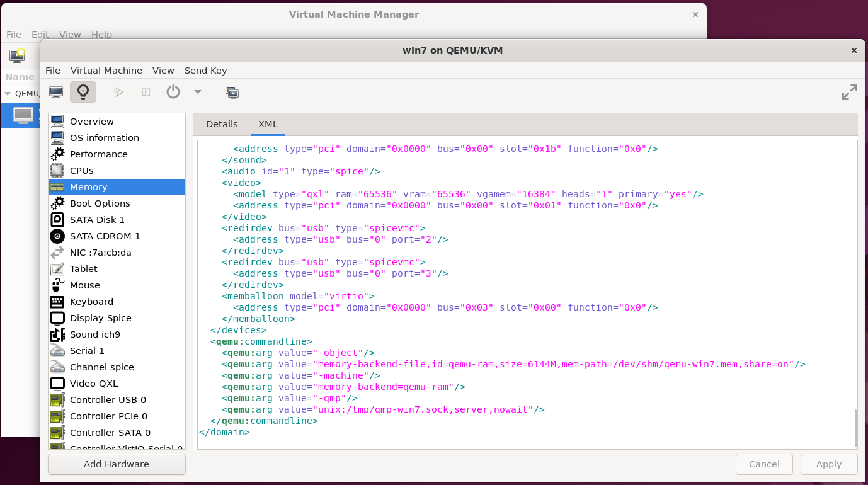This screenshot has height=485, width=868.
Task: Click the memory-backend=qemu-ram argument line
Action: pyautogui.click(x=343, y=387)
